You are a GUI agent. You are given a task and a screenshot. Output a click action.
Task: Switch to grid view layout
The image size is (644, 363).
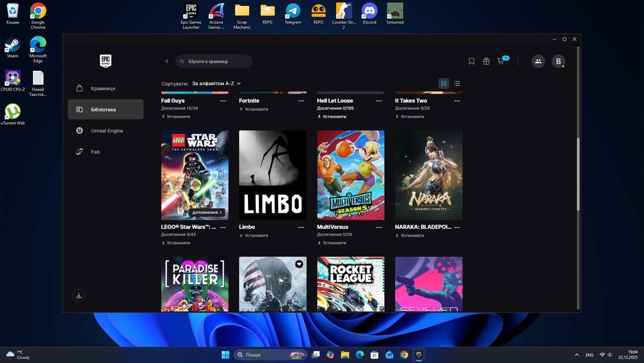(444, 83)
